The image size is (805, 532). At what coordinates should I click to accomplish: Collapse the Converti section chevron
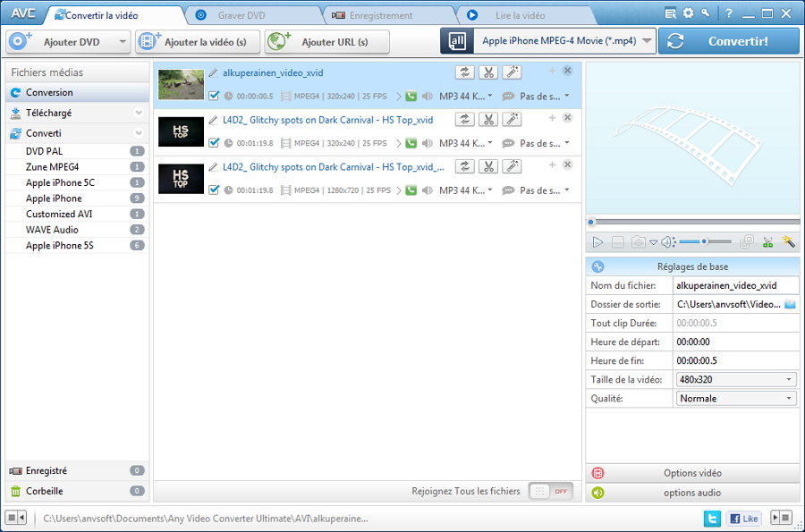tap(139, 133)
